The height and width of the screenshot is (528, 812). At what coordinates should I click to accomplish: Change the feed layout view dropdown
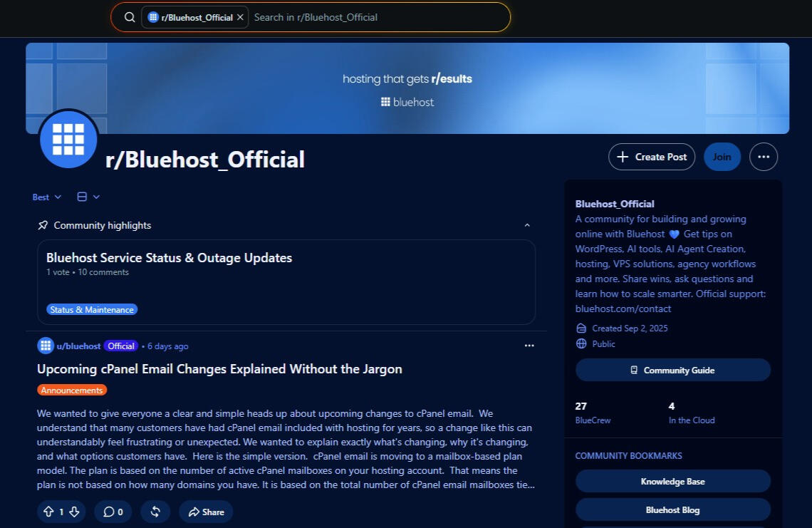pyautogui.click(x=88, y=197)
